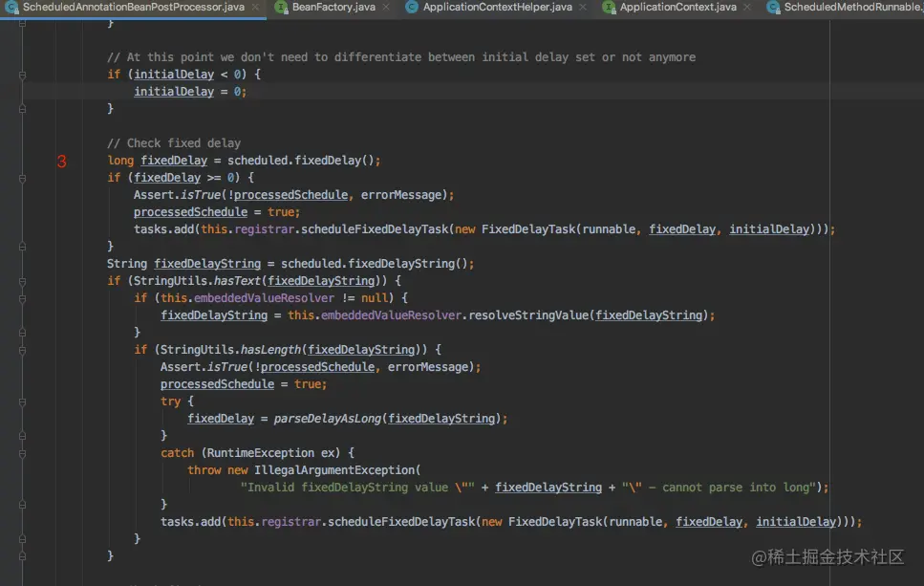Click interface icon on ApplicationContext.java tab
924x586 pixels.
coord(609,7)
